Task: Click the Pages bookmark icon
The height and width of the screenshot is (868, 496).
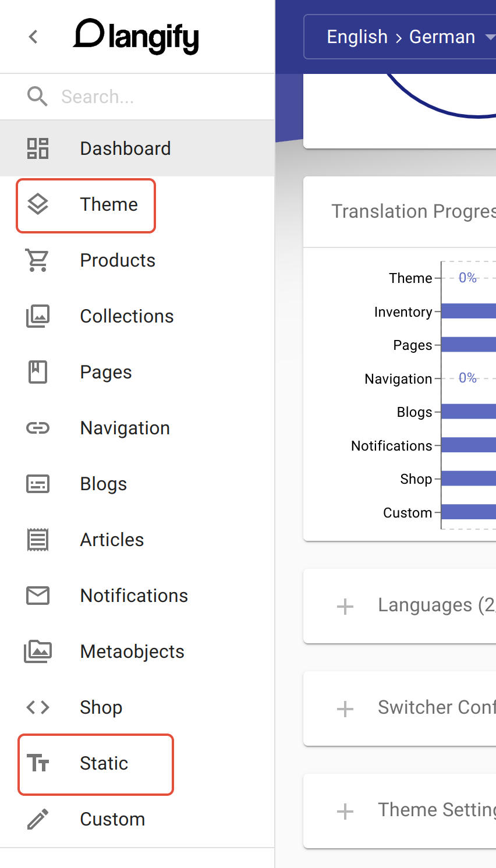Action: pyautogui.click(x=38, y=372)
